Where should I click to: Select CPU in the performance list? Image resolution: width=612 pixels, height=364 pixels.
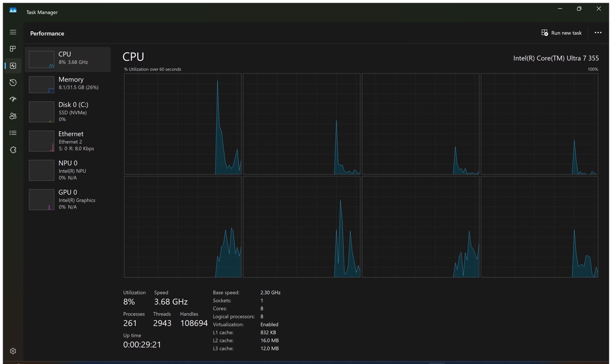click(x=68, y=59)
